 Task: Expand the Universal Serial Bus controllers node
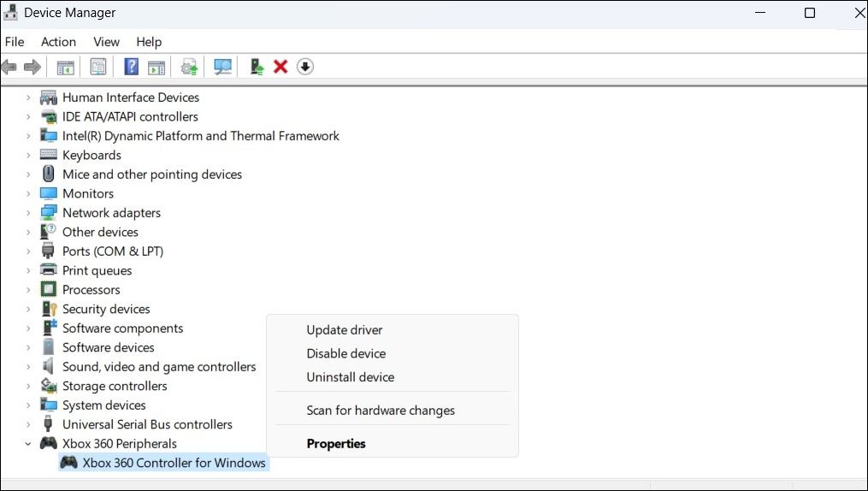point(28,424)
